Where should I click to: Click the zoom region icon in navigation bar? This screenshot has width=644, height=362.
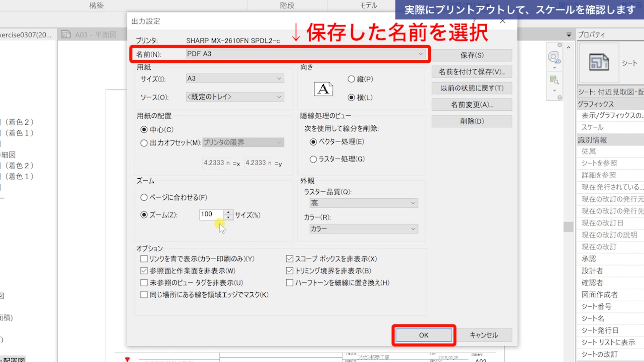pyautogui.click(x=554, y=80)
